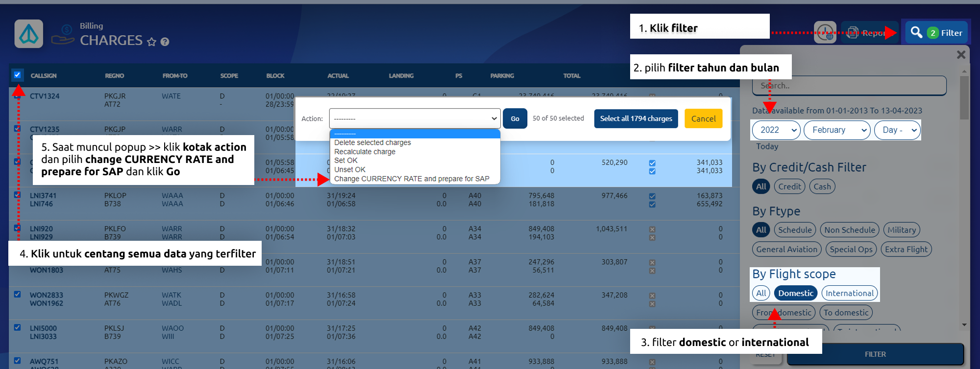
Task: Click the billing hand-coin icon
Action: click(63, 35)
